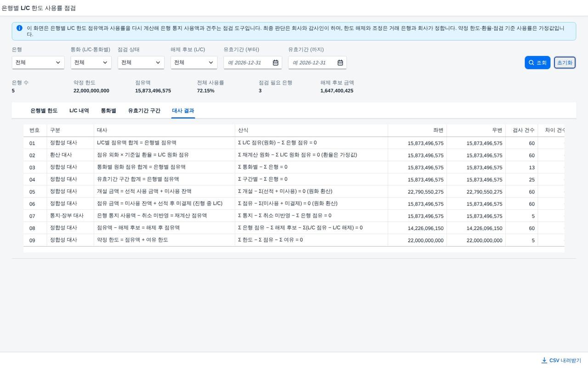
Task: Open calendar picker for 유효기간 (부터)
Action: point(276,63)
